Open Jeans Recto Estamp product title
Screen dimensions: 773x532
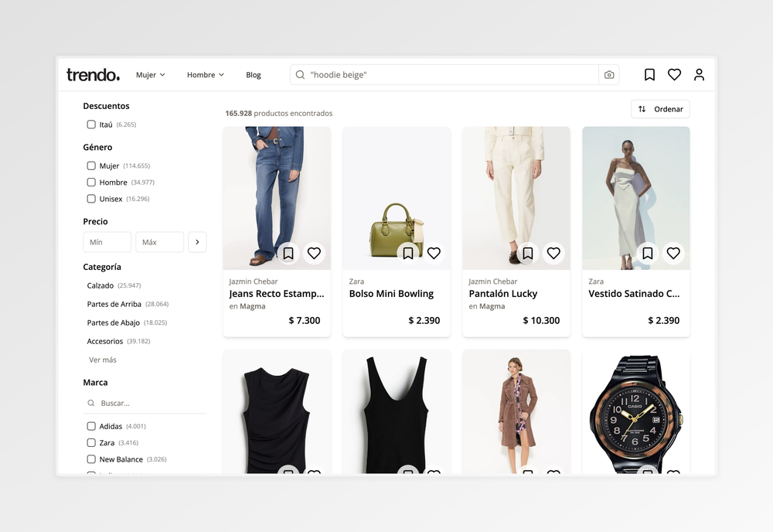click(x=277, y=293)
